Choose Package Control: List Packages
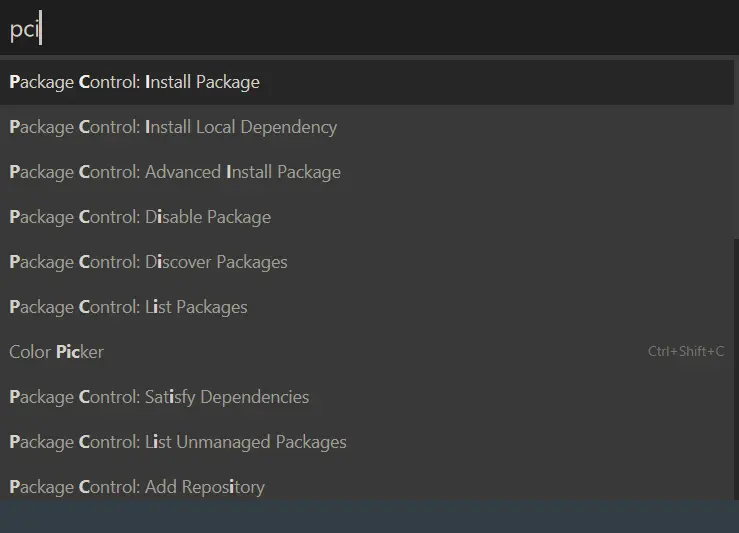This screenshot has height=533, width=739. point(128,307)
